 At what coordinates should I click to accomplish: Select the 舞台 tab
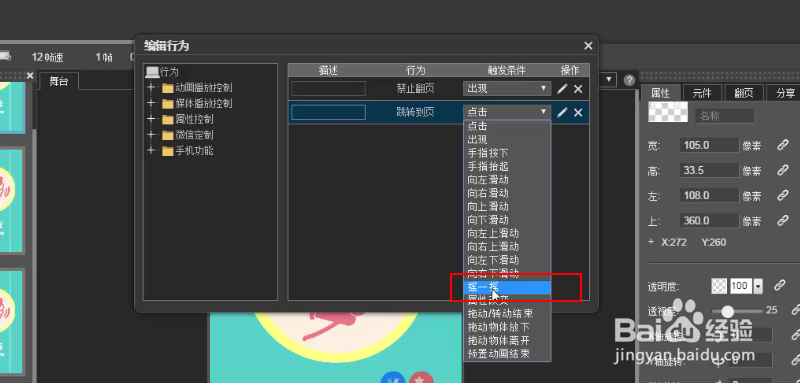tap(59, 82)
